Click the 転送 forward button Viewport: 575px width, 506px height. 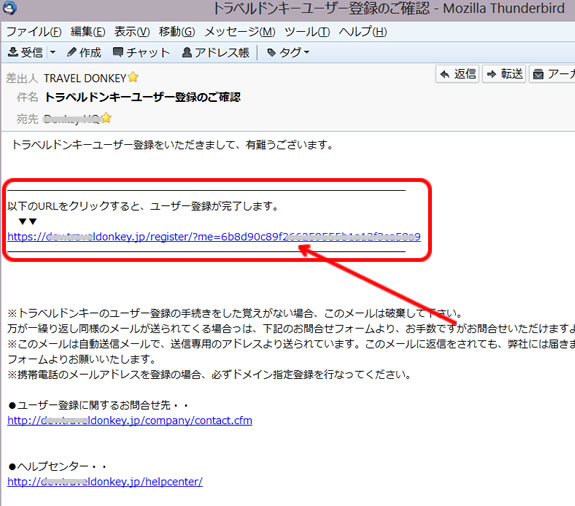pyautogui.click(x=504, y=74)
